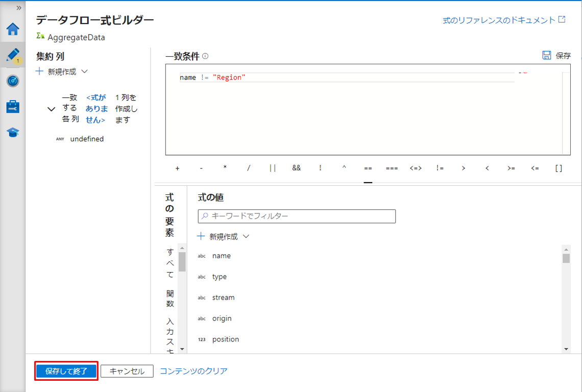Open the Learning hub graduation cap icon
Image resolution: width=582 pixels, height=392 pixels.
tap(13, 133)
